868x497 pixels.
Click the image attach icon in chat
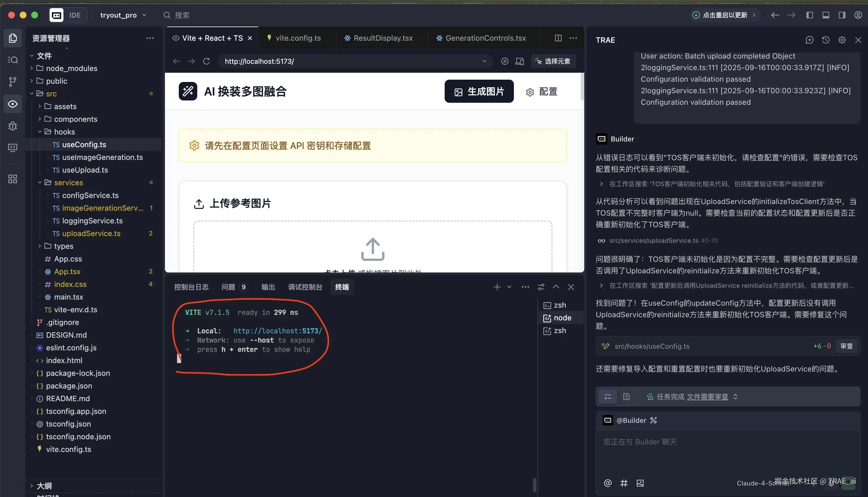point(640,483)
